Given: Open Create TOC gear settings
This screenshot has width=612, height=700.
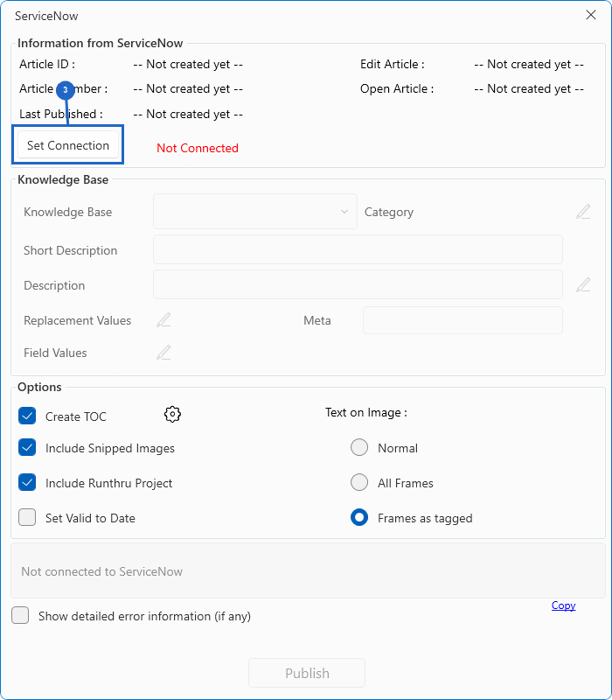Looking at the screenshot, I should coord(172,415).
